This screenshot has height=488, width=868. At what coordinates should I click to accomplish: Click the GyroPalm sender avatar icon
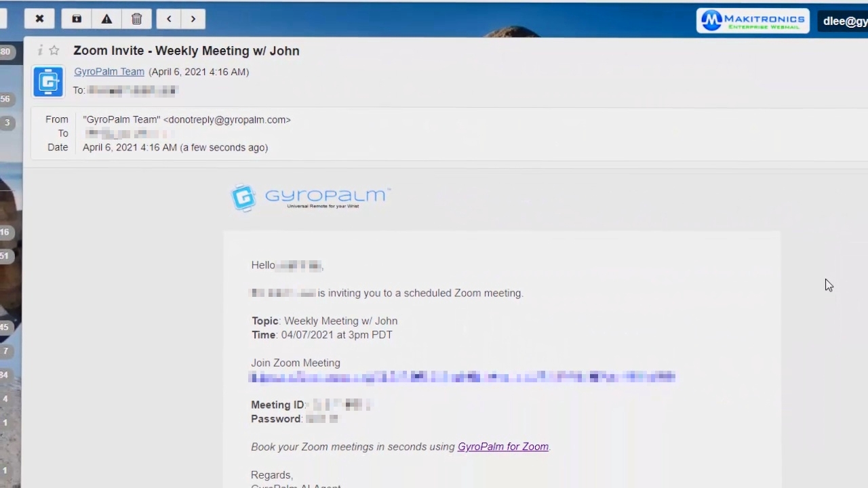click(48, 82)
